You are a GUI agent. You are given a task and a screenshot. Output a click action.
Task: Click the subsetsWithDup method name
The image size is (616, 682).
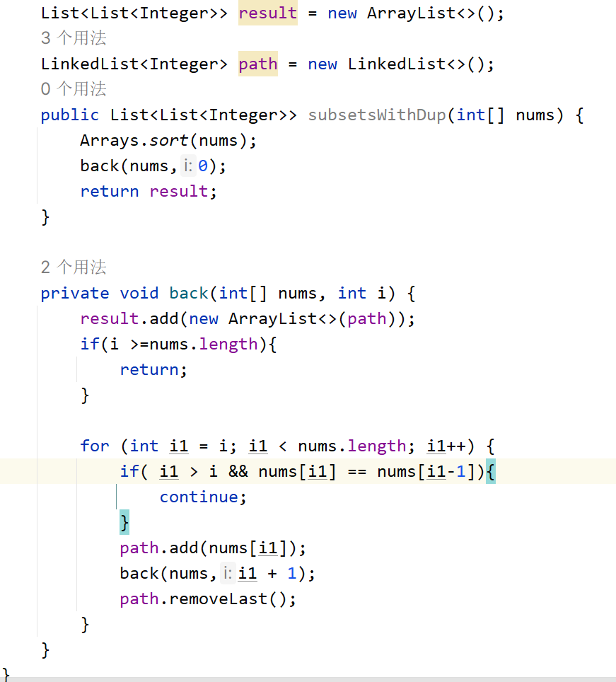click(376, 115)
